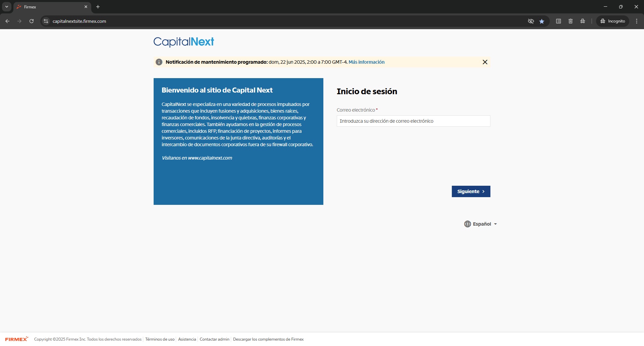Viewport: 644px width, 346px height.
Task: Click 'Visítanos en www.capitalnext.com' text
Action: point(197,158)
